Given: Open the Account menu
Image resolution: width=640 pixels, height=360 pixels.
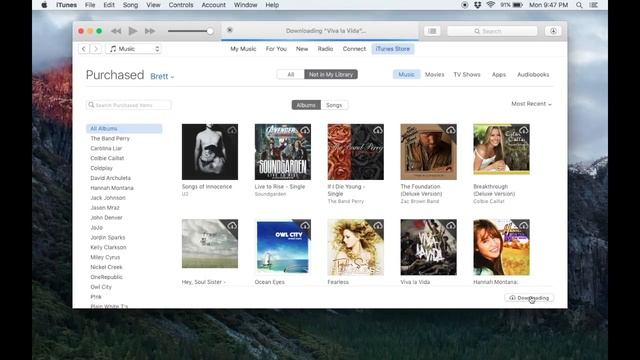Looking at the screenshot, I should click(213, 5).
